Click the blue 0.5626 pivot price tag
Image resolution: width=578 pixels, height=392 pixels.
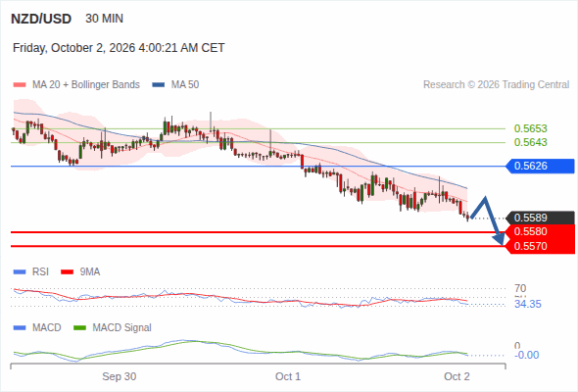click(x=540, y=166)
